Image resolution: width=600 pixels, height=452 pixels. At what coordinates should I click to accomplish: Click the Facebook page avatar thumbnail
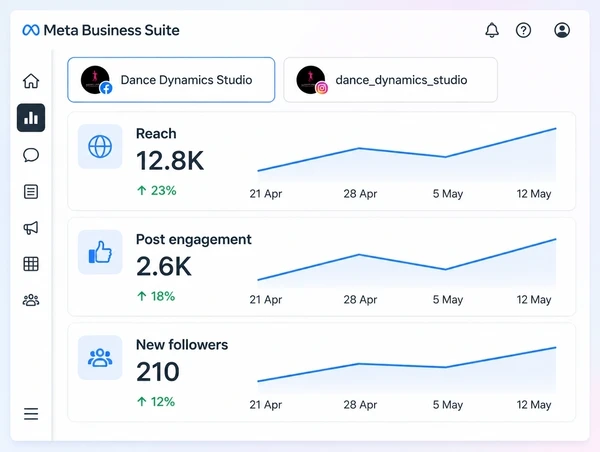[95, 80]
